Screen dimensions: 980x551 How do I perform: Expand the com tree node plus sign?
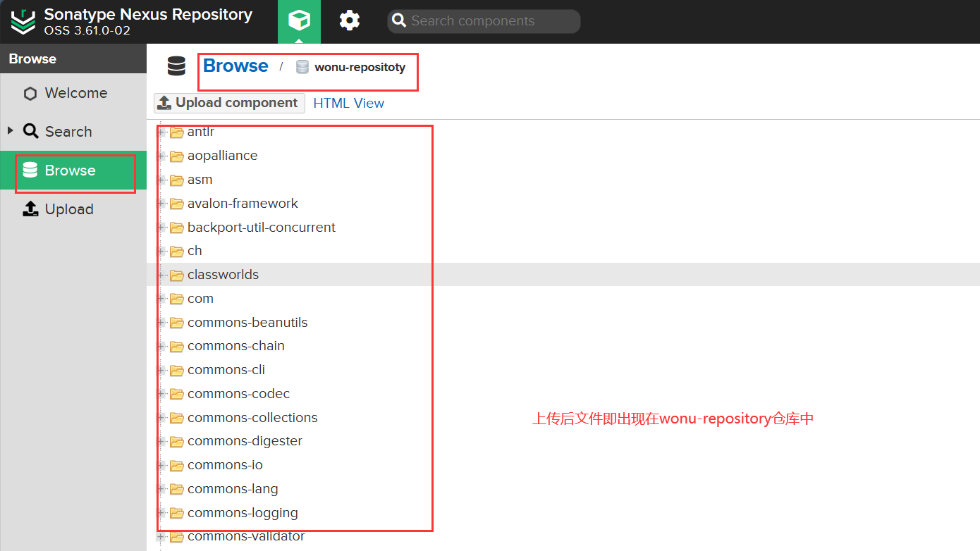pyautogui.click(x=161, y=299)
